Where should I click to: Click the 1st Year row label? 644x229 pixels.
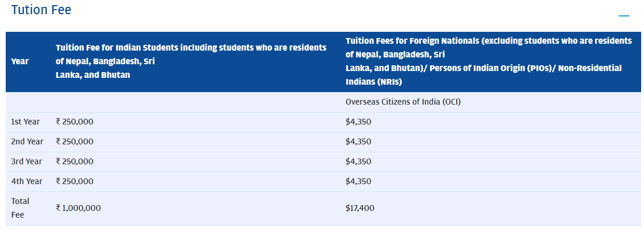pyautogui.click(x=26, y=122)
